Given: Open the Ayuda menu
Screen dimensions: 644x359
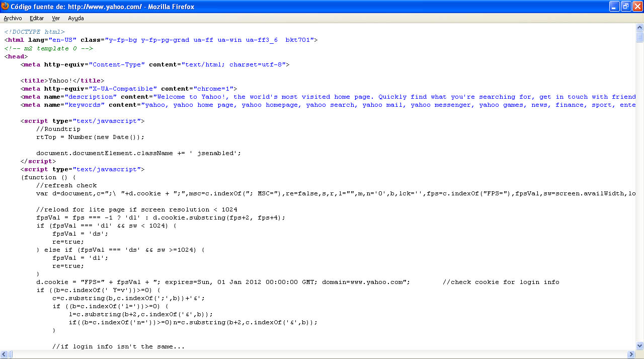Looking at the screenshot, I should (x=76, y=18).
